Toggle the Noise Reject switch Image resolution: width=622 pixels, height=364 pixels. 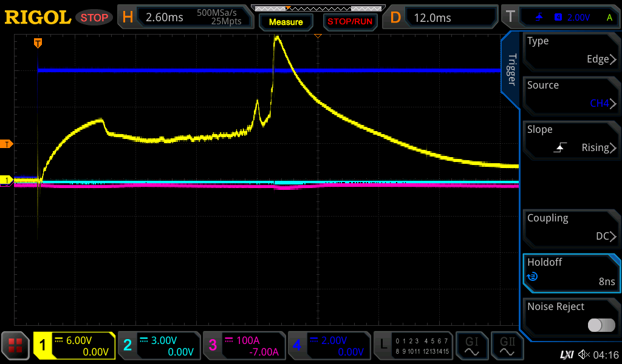(x=601, y=325)
